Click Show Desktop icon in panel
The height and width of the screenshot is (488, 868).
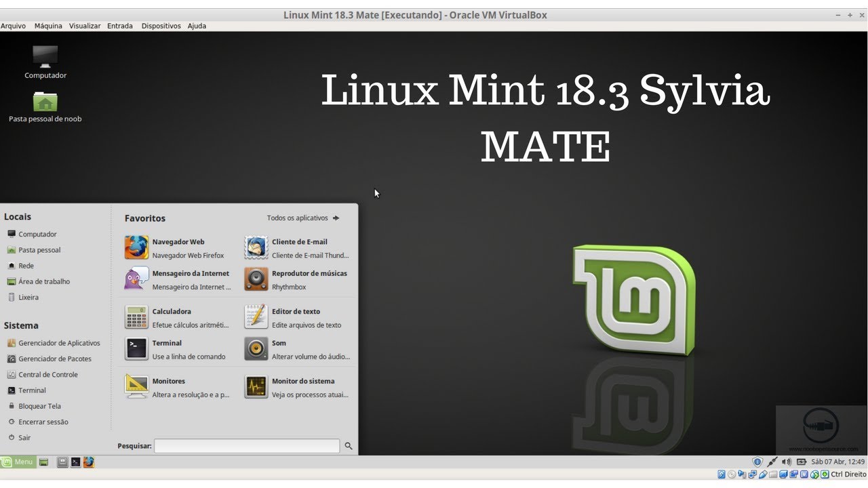pos(43,462)
